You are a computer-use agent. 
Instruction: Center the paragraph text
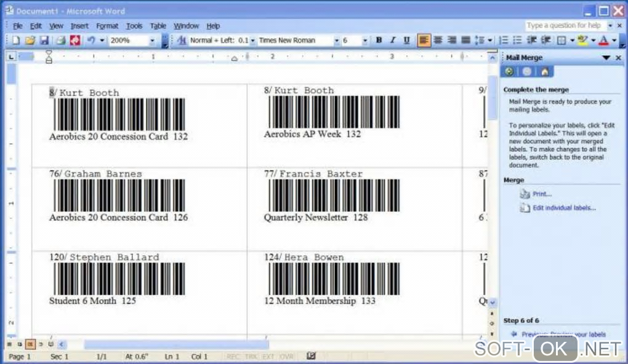point(438,41)
